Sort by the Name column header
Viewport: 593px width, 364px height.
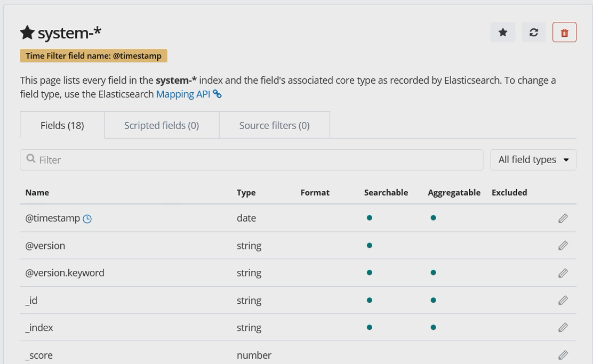(37, 193)
